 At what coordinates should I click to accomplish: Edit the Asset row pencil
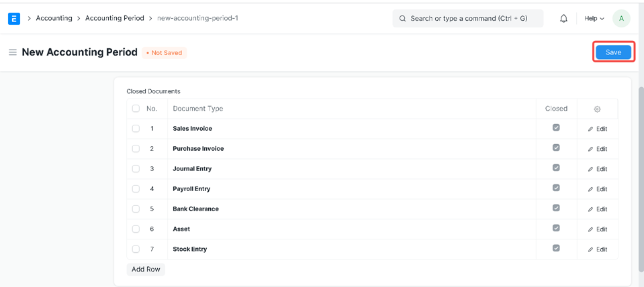click(x=597, y=229)
